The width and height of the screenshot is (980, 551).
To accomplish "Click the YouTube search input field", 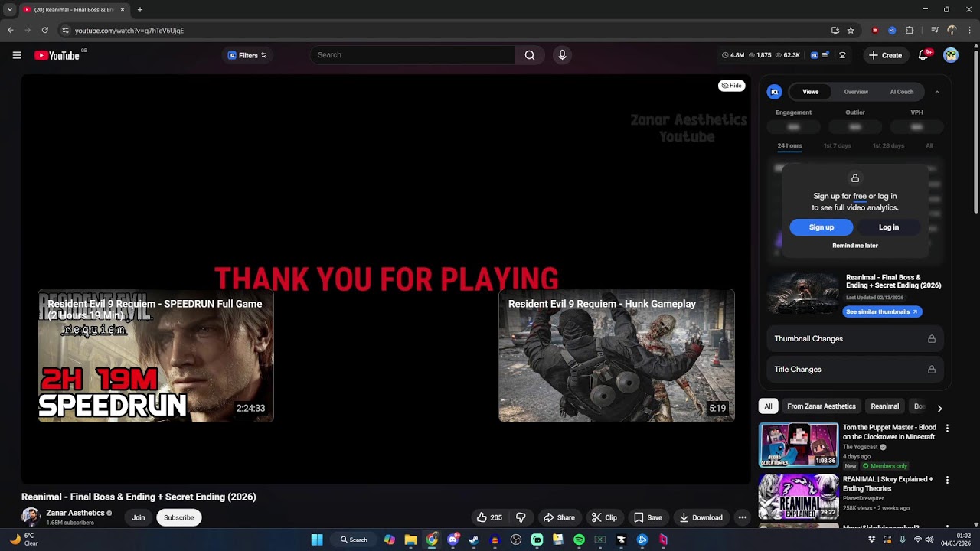I will [x=413, y=55].
